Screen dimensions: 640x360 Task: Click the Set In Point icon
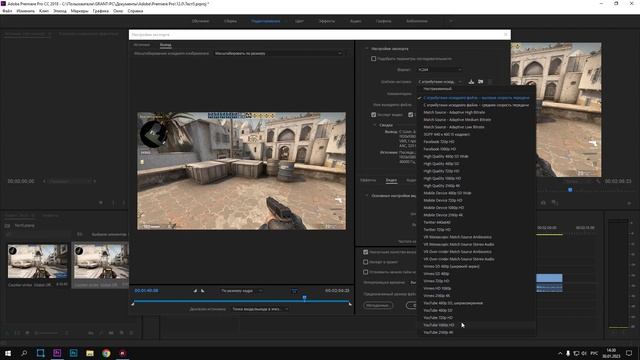click(x=195, y=291)
